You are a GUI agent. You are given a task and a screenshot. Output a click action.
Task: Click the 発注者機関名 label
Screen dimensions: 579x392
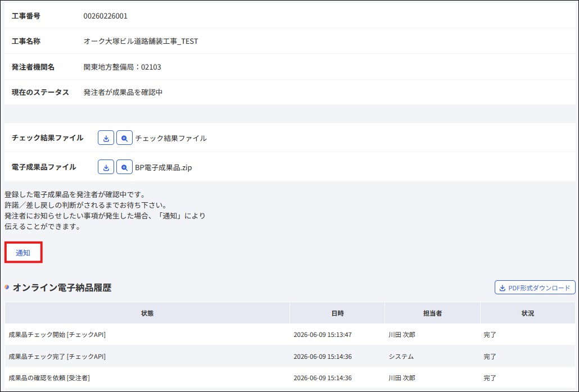tap(33, 67)
